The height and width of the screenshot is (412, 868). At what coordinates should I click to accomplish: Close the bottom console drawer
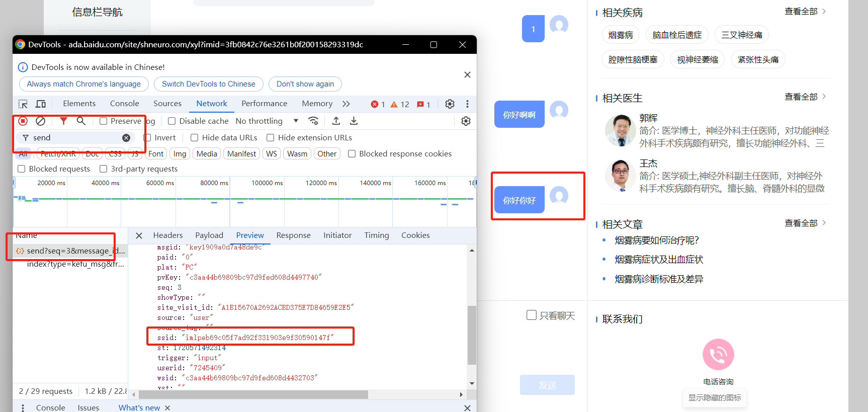pos(467,408)
